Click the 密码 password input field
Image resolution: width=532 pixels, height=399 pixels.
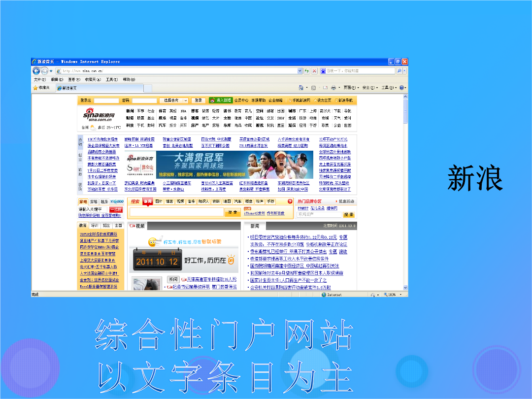click(x=144, y=101)
